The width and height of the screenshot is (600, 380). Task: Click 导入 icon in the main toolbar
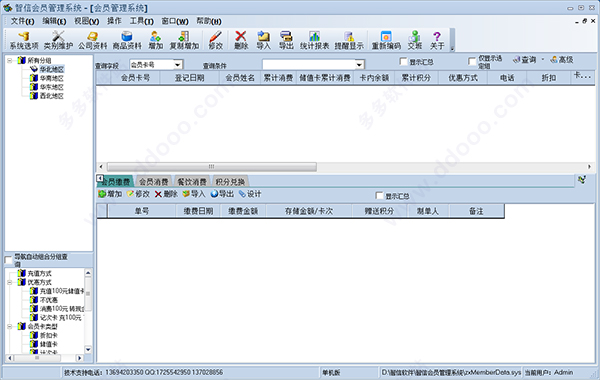263,40
